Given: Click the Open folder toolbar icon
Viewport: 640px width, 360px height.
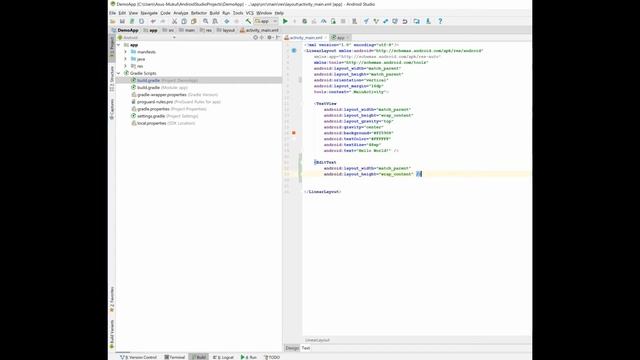Looking at the screenshot, I should [113, 21].
